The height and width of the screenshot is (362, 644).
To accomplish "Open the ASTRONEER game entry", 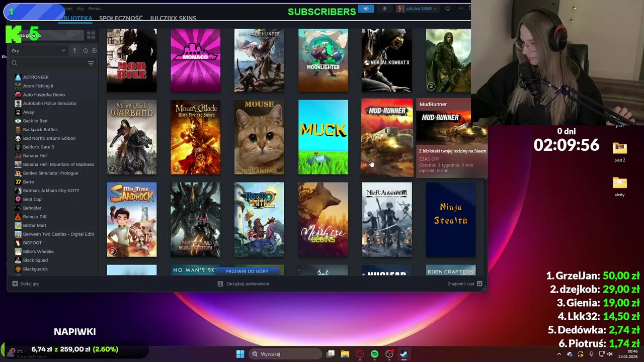I will tap(35, 77).
